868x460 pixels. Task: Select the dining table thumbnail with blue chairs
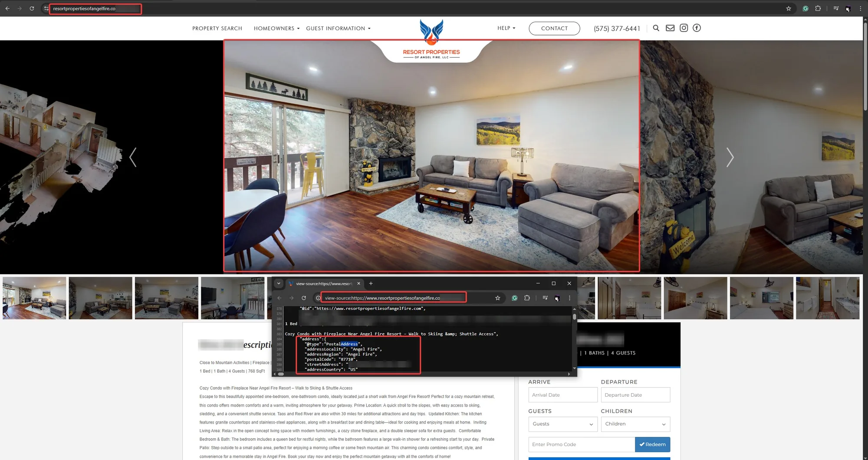[233, 298]
